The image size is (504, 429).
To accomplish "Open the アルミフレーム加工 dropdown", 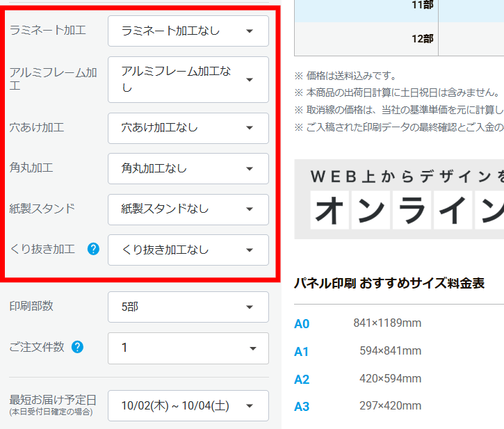I will [x=188, y=79].
